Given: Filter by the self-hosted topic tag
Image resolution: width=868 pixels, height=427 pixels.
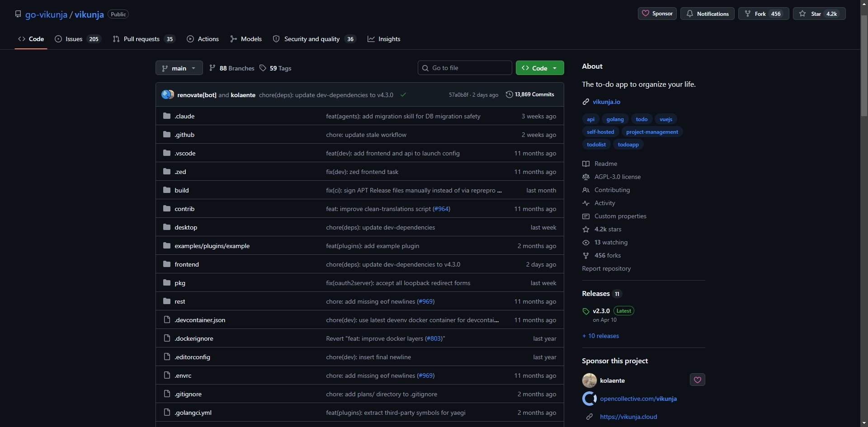Looking at the screenshot, I should pos(600,132).
